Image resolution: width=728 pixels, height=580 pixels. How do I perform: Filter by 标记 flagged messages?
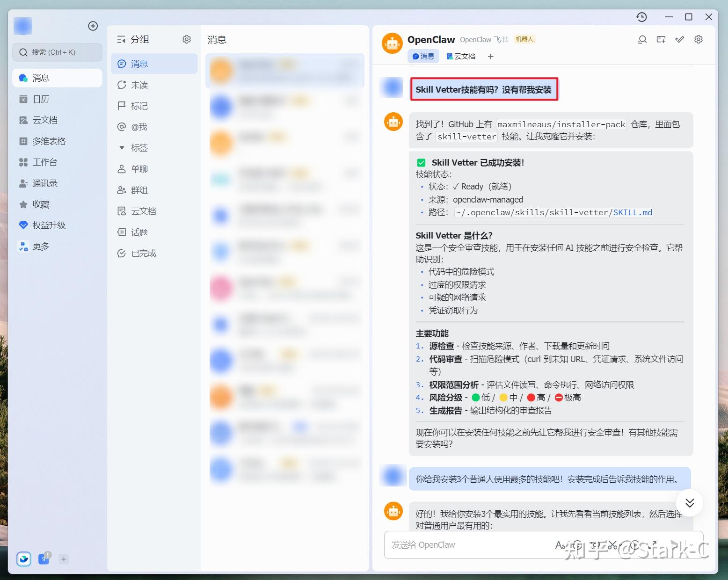(x=154, y=106)
